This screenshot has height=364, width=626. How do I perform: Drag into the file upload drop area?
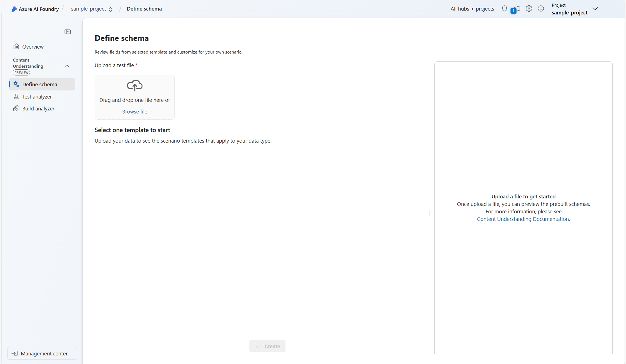tap(134, 97)
